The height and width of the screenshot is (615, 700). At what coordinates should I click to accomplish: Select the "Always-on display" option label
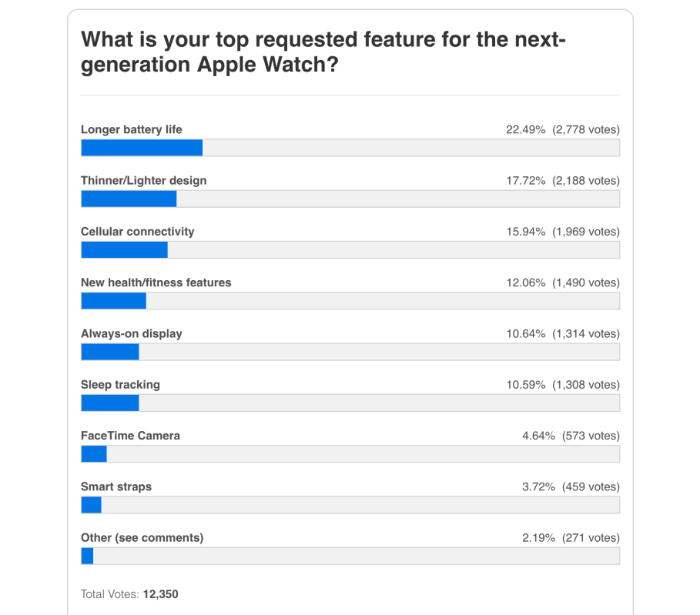(x=132, y=333)
